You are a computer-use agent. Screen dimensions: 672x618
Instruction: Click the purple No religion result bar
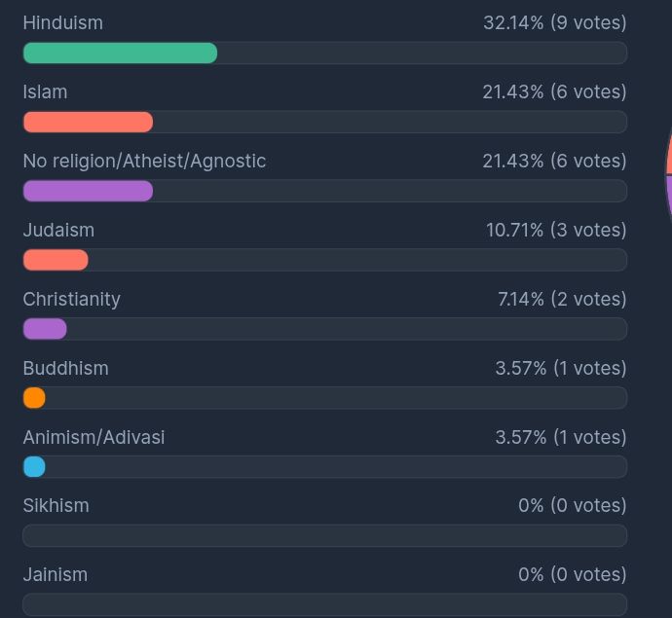pos(88,192)
